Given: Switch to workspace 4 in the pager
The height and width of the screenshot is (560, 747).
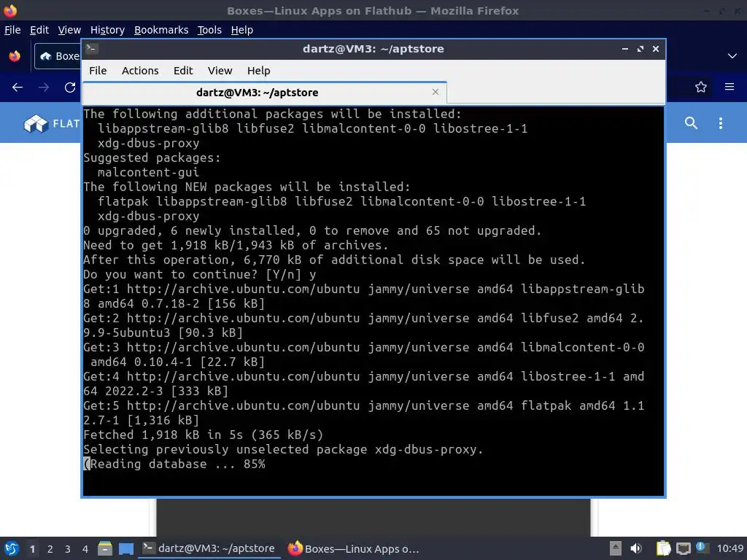Looking at the screenshot, I should tap(85, 549).
